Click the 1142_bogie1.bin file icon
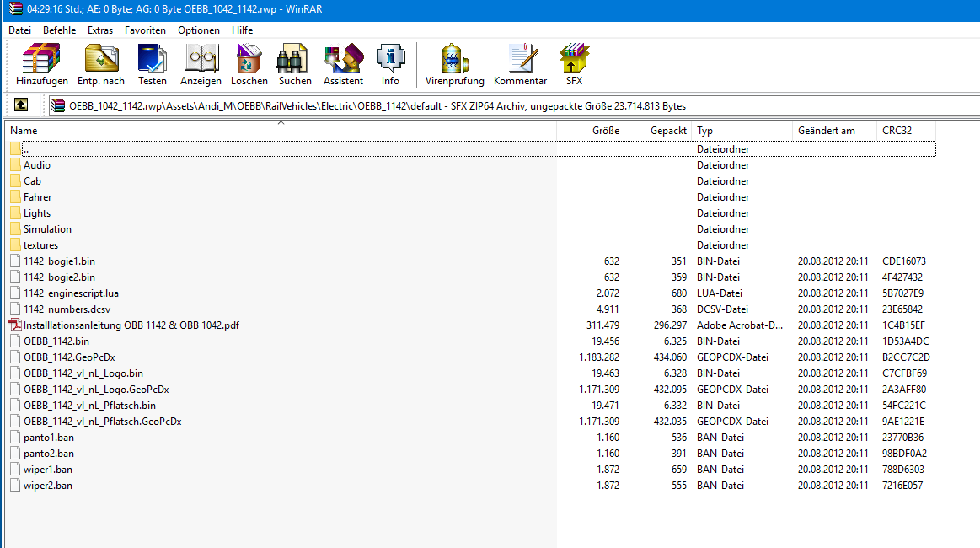 [x=16, y=261]
